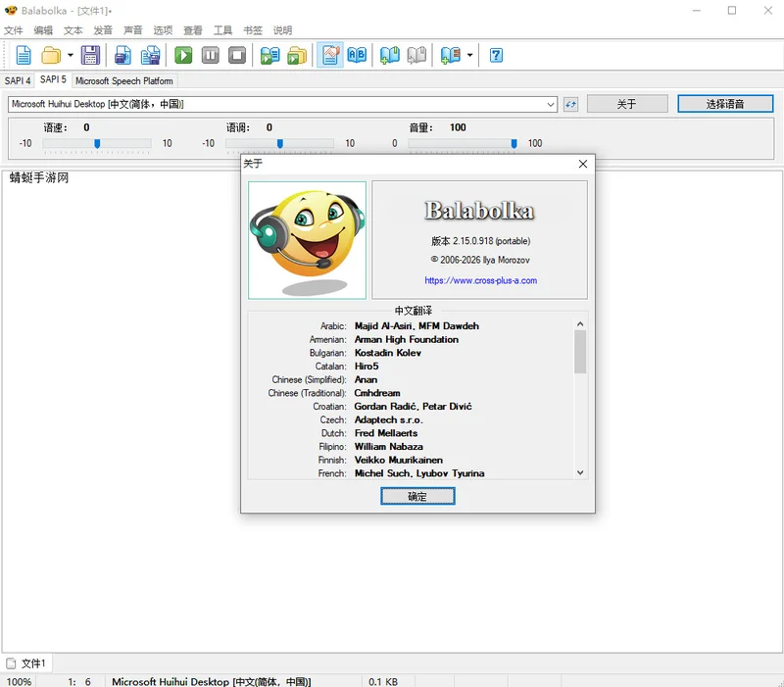Click the 'Chinese (Simplified):' label
Screen dimensions: 784x687
click(x=309, y=379)
